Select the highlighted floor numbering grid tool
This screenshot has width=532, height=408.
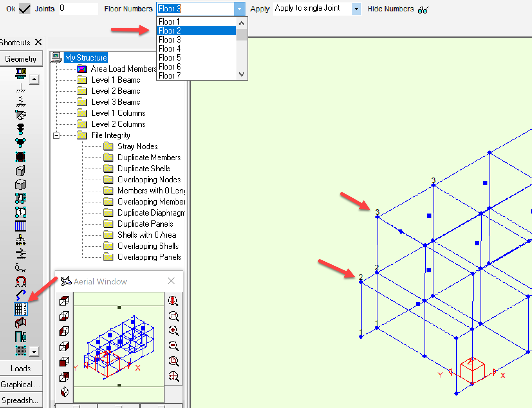coord(20,309)
